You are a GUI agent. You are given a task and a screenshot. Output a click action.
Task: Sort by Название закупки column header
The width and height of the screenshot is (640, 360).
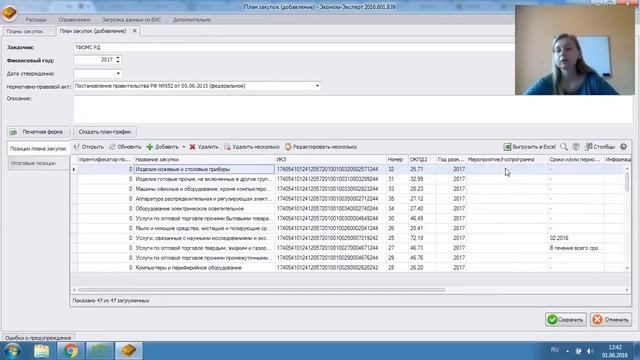tap(204, 160)
